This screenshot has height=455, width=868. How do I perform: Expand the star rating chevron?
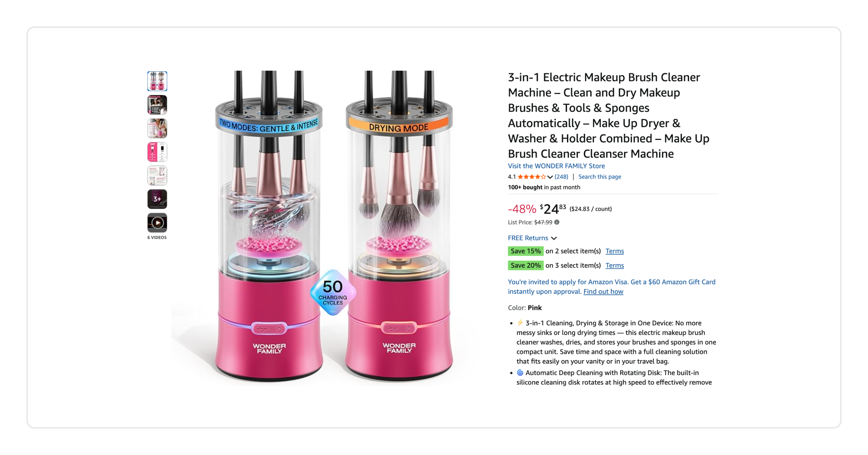tap(550, 177)
